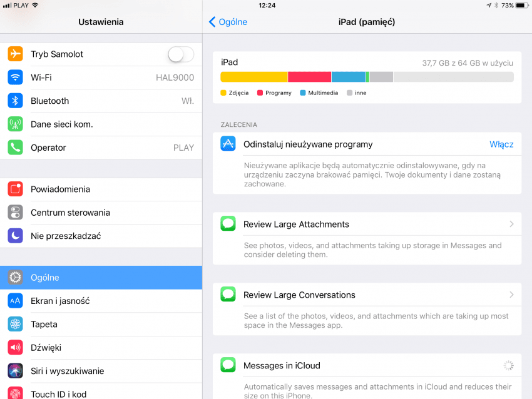Tap the flower Tapeta icon

15,324
